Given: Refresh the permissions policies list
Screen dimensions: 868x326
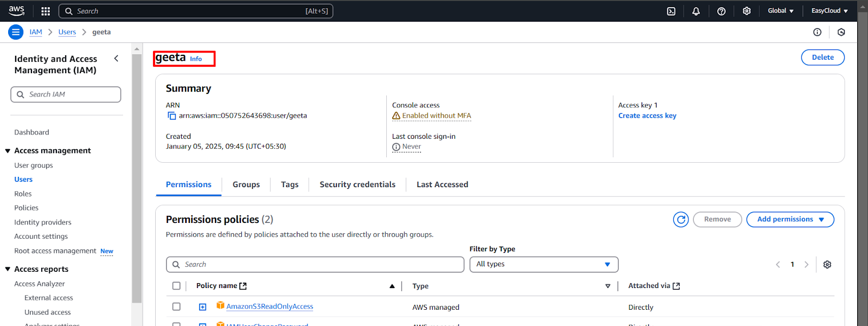Looking at the screenshot, I should (681, 219).
